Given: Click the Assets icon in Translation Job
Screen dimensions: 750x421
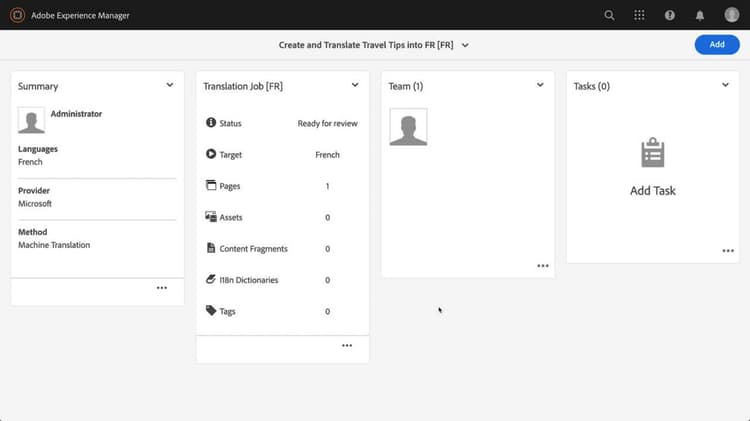Looking at the screenshot, I should (211, 217).
